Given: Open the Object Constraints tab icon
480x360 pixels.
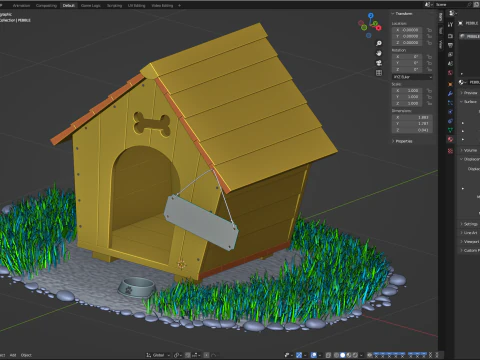Looking at the screenshot, I should point(450,121).
